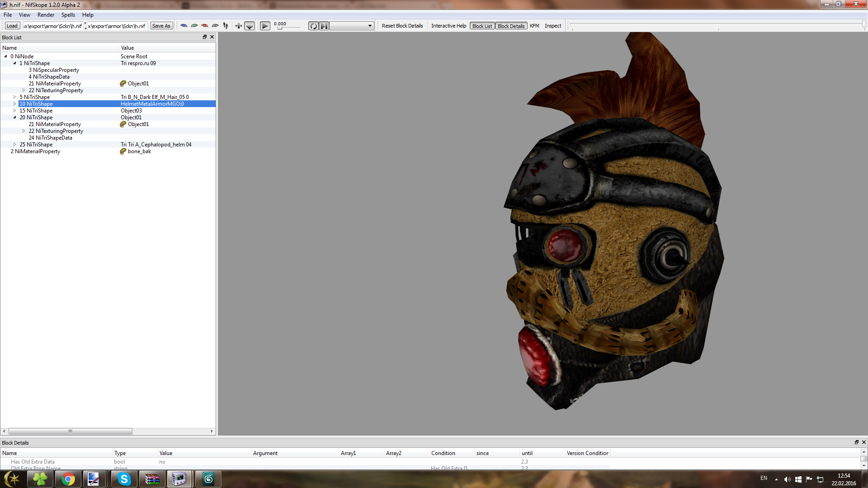Image resolution: width=868 pixels, height=488 pixels.
Task: Select the blue eye view icon
Action: pyautogui.click(x=184, y=26)
